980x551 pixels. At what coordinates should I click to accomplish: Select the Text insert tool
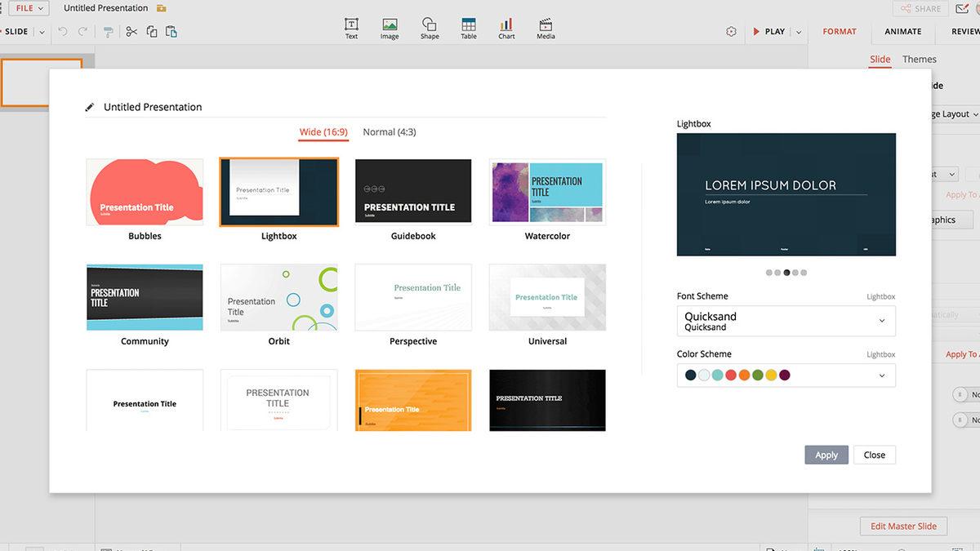click(351, 28)
